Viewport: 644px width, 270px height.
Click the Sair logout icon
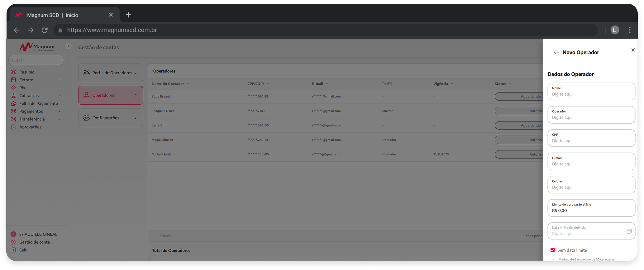click(13, 250)
